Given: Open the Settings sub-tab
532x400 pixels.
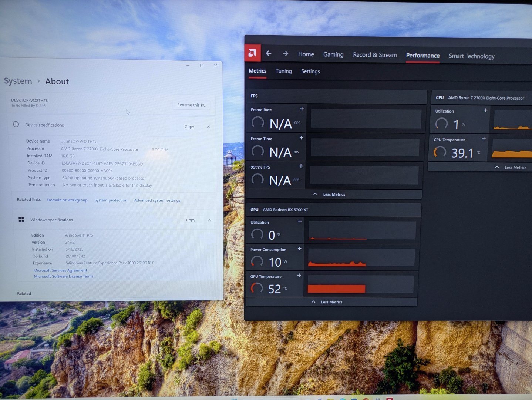Looking at the screenshot, I should click(x=310, y=71).
